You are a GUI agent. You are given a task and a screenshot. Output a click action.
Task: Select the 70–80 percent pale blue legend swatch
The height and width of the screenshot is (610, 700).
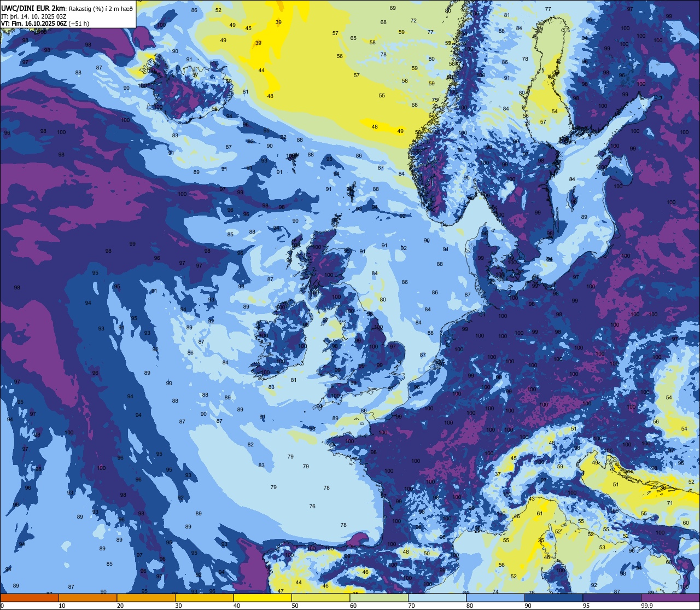pyautogui.click(x=437, y=597)
